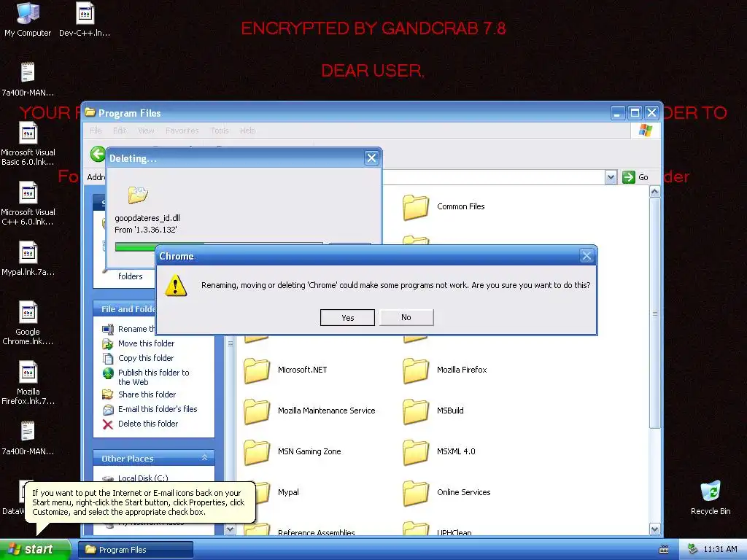This screenshot has width=747, height=560.
Task: Click the Program Files window title bar
Action: 348,113
